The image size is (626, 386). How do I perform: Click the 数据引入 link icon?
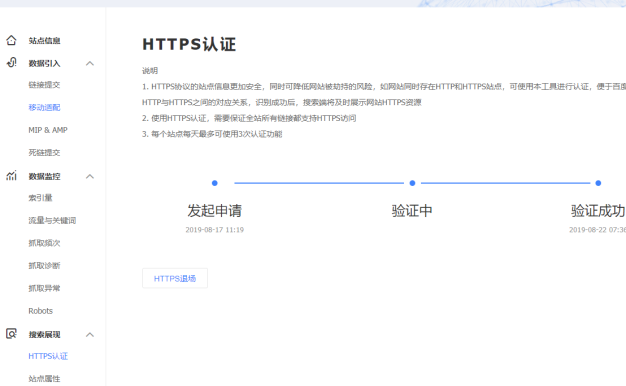click(x=12, y=63)
